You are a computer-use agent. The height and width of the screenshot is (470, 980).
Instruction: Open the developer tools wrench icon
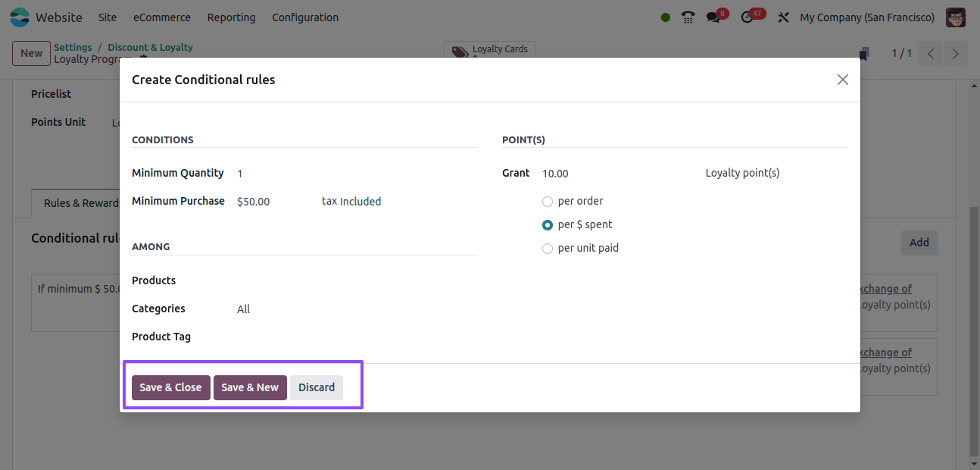coord(783,17)
